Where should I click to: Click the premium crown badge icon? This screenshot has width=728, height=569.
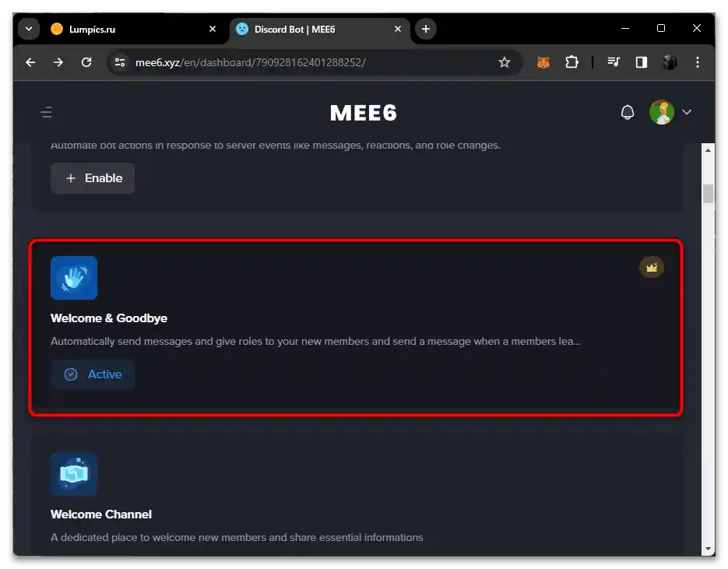coord(652,268)
